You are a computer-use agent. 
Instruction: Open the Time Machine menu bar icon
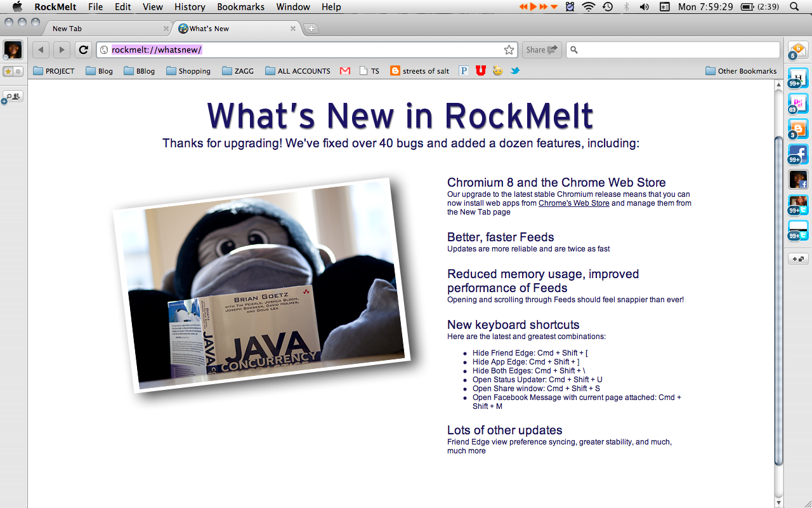click(x=608, y=7)
